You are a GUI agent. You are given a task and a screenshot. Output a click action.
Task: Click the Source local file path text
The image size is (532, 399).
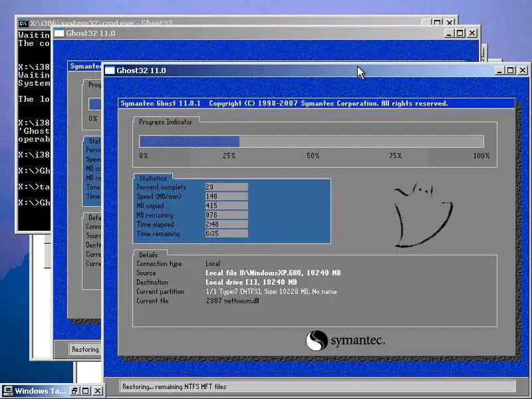[273, 273]
